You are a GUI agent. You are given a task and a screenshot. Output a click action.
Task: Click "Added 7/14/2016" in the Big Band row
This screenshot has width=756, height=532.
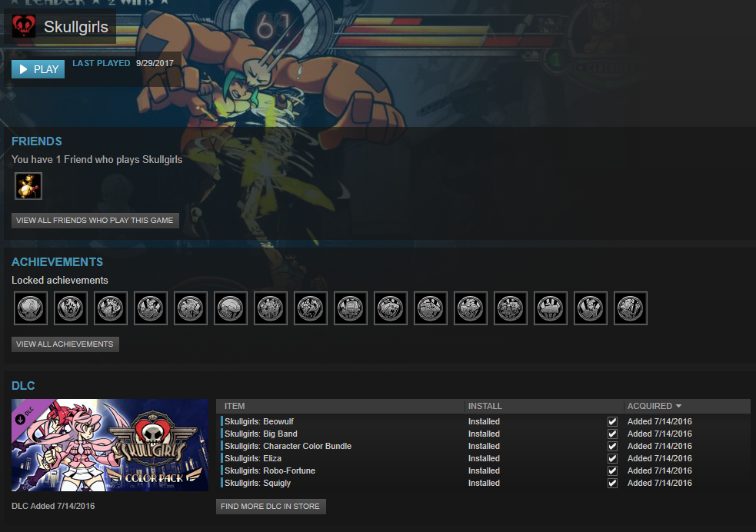click(x=660, y=434)
